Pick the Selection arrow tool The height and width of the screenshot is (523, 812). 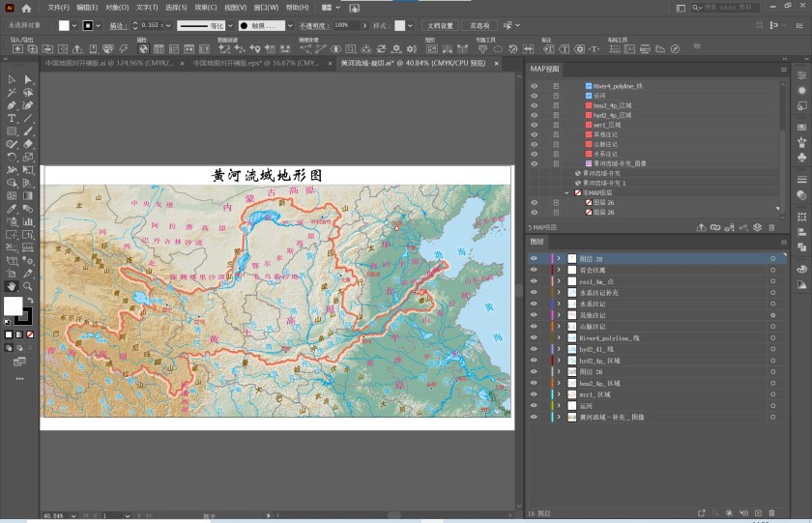pos(12,80)
